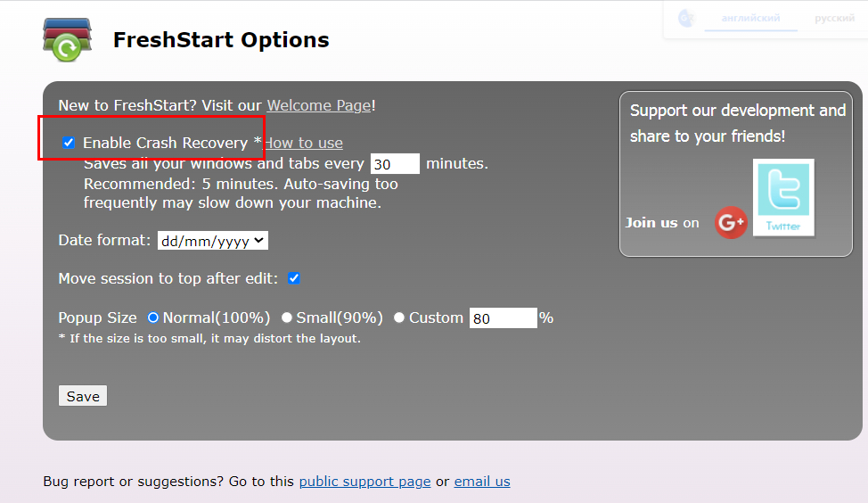Switch to the английский translation tab
Image resolution: width=868 pixels, height=503 pixels.
tap(750, 18)
